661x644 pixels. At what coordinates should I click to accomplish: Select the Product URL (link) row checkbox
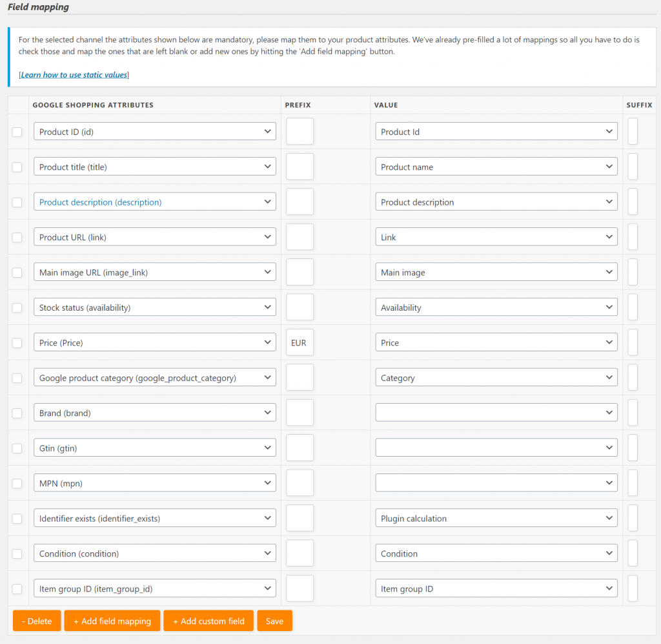click(17, 238)
